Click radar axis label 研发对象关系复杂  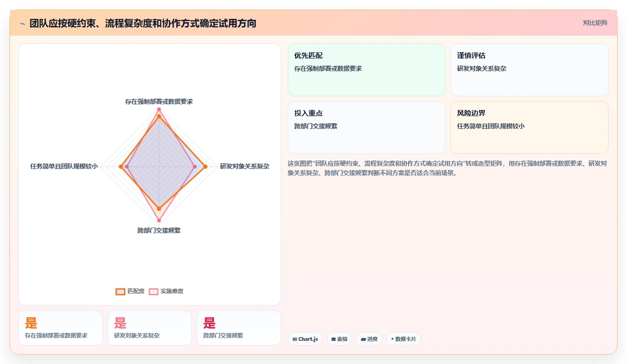pos(245,166)
